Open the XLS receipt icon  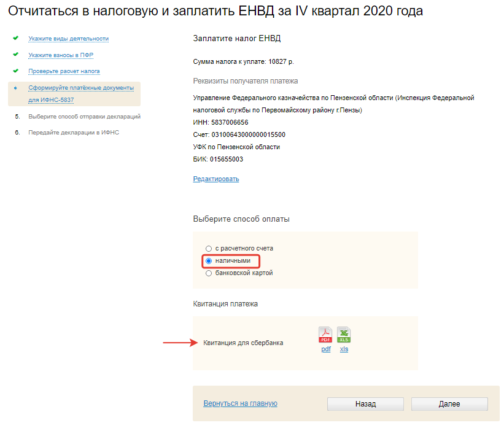click(x=344, y=335)
